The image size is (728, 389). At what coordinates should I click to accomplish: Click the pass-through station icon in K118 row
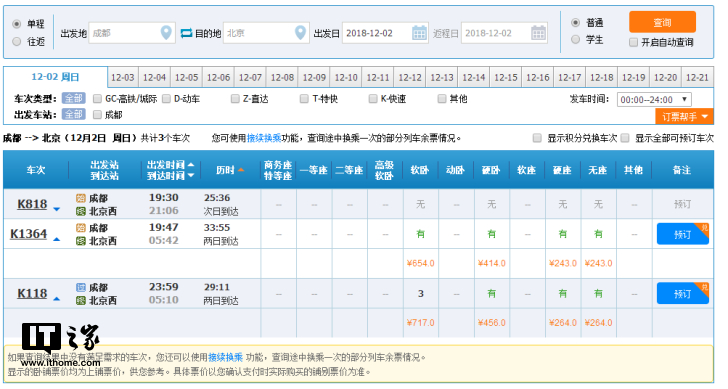81,287
